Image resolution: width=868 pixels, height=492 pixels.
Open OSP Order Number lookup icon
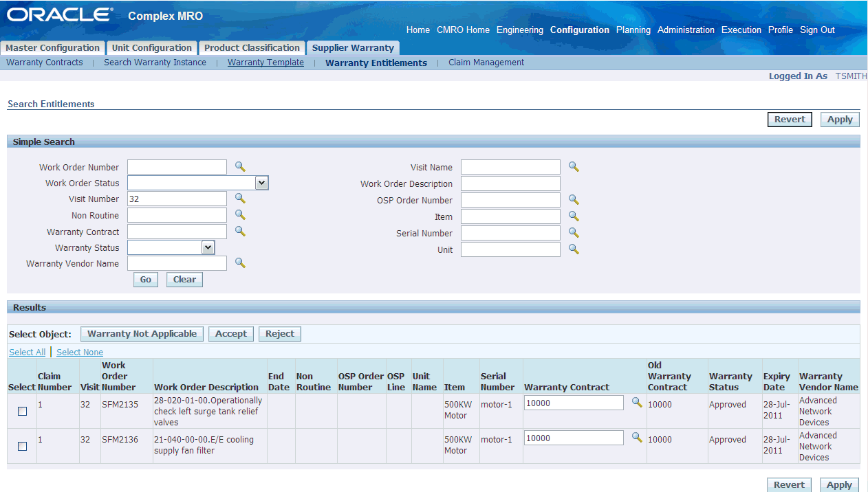point(574,199)
